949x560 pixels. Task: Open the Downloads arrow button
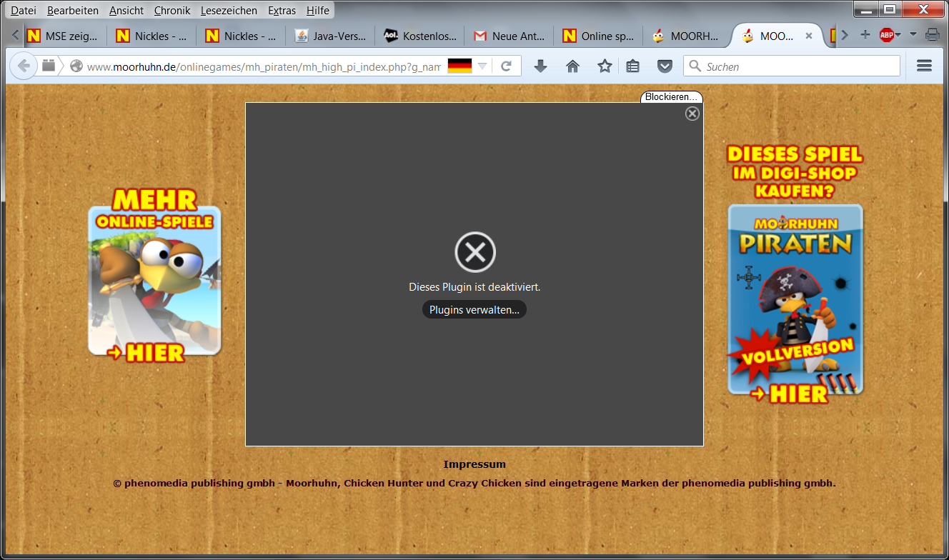click(541, 66)
